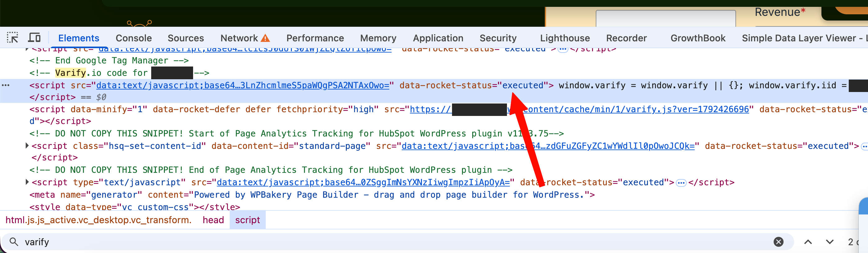Expand the collapsed ellipsis in text/javascript script
Screen dimensions: 868x253
point(681,183)
